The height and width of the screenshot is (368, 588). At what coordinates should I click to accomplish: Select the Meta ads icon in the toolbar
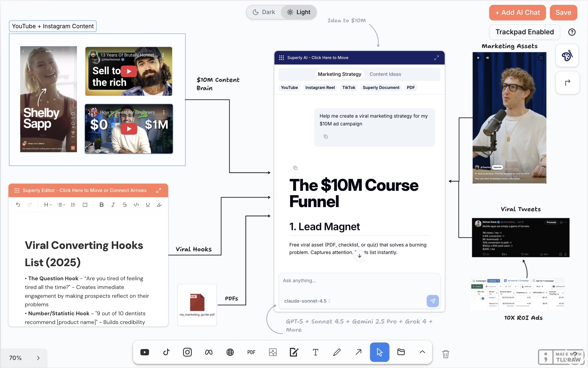(209, 352)
